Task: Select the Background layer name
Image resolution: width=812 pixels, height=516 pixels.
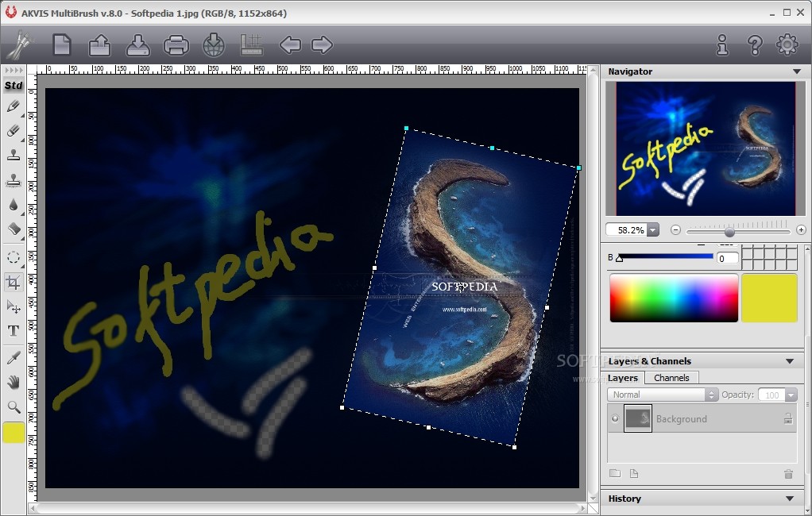Action: (x=681, y=418)
